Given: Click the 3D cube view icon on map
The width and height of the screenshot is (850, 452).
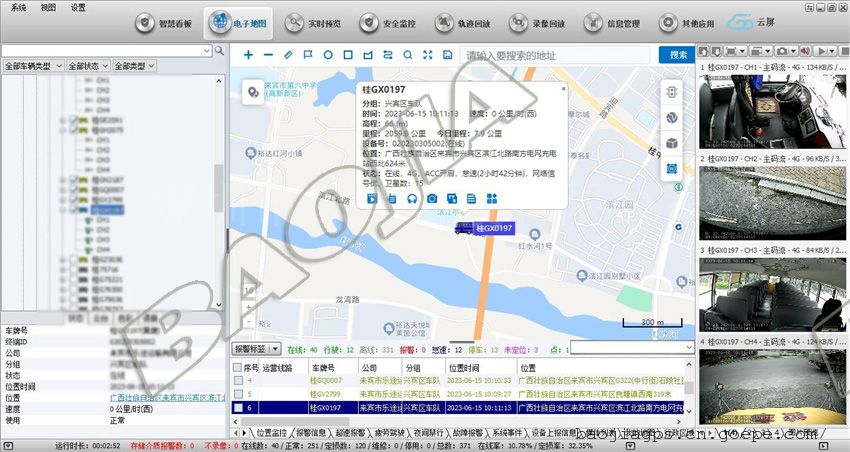Looking at the screenshot, I should point(673,143).
